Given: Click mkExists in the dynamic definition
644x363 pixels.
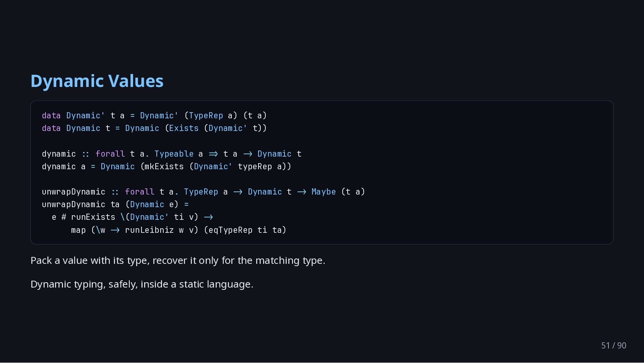Looking at the screenshot, I should [x=164, y=167].
